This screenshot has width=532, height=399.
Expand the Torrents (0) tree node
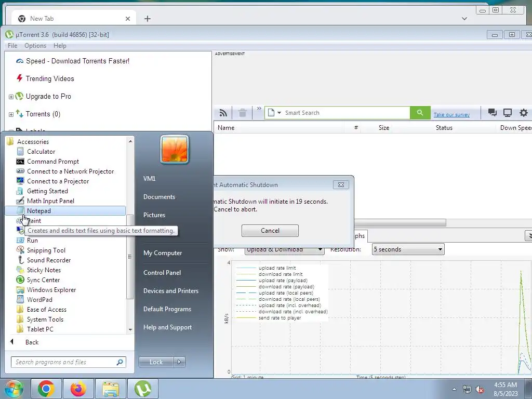click(11, 114)
